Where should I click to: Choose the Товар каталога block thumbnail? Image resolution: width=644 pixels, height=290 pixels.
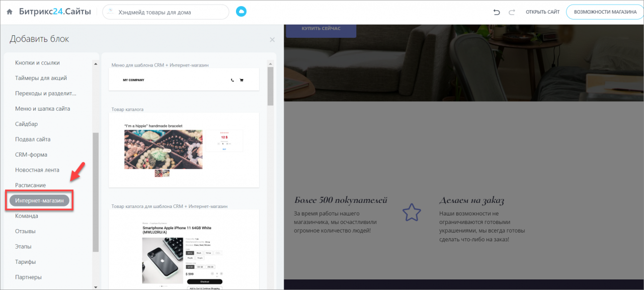(x=184, y=150)
